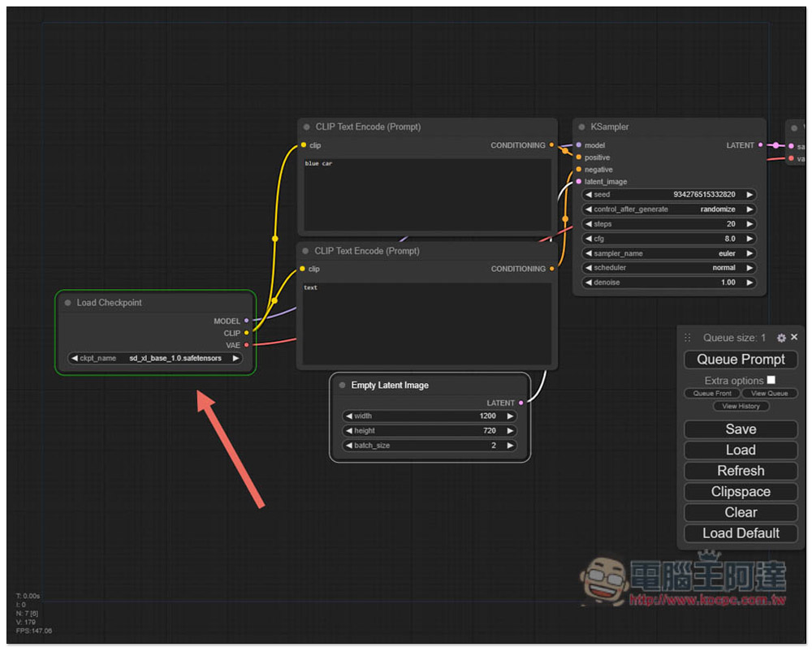Open View Queue
Screen dimensions: 812x651
[769, 394]
